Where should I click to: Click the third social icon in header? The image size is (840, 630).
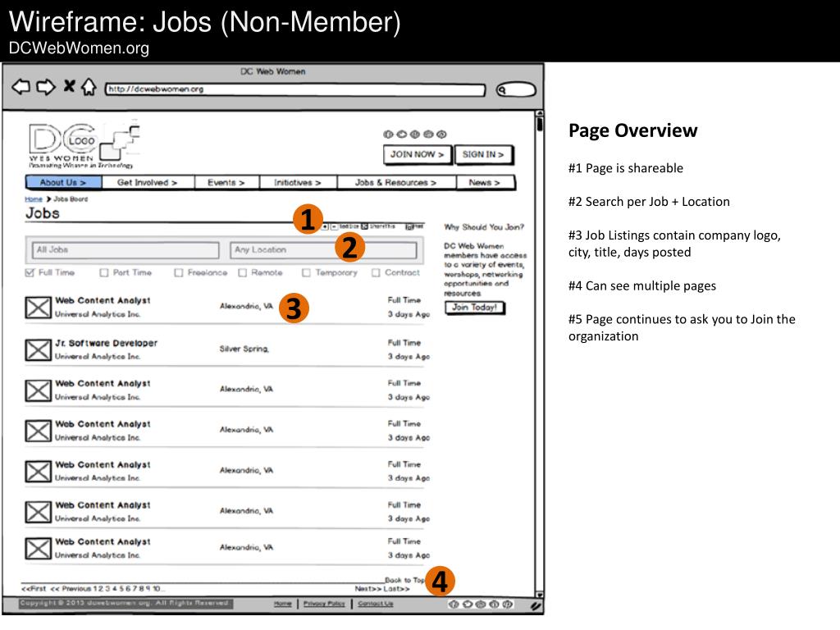(414, 135)
